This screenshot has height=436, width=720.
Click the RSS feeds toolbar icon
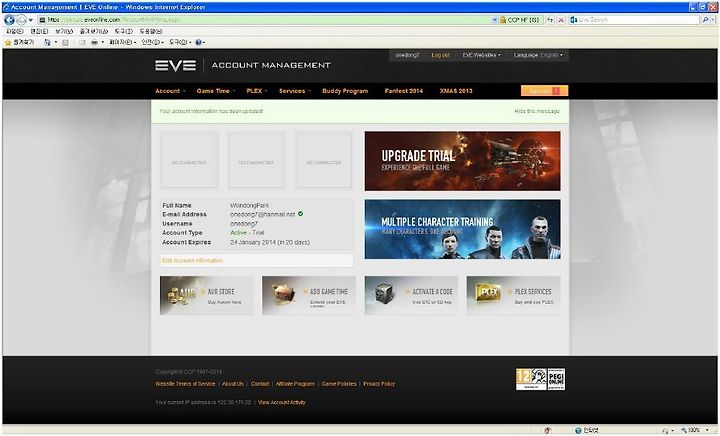(65, 42)
